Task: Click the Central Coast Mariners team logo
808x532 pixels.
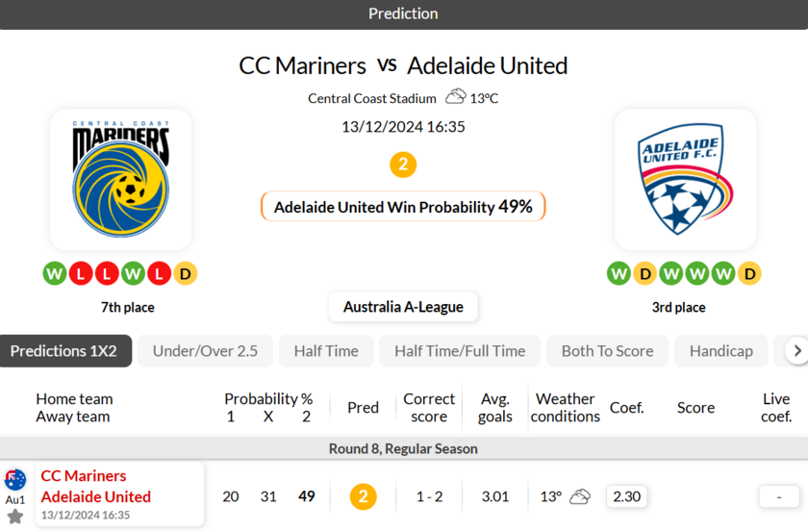Action: tap(120, 179)
